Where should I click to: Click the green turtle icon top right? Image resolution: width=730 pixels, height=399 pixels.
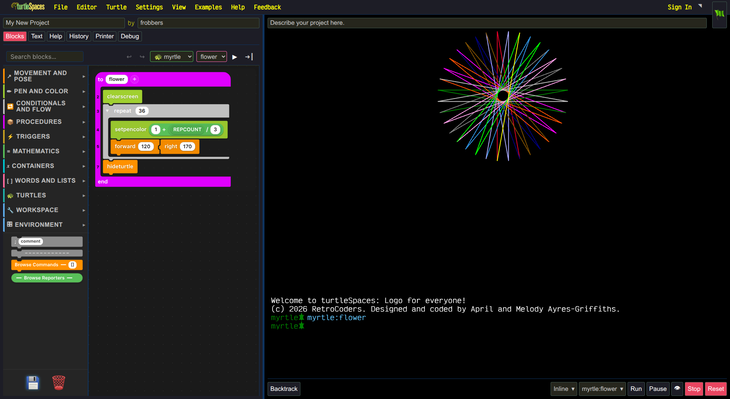tap(719, 13)
